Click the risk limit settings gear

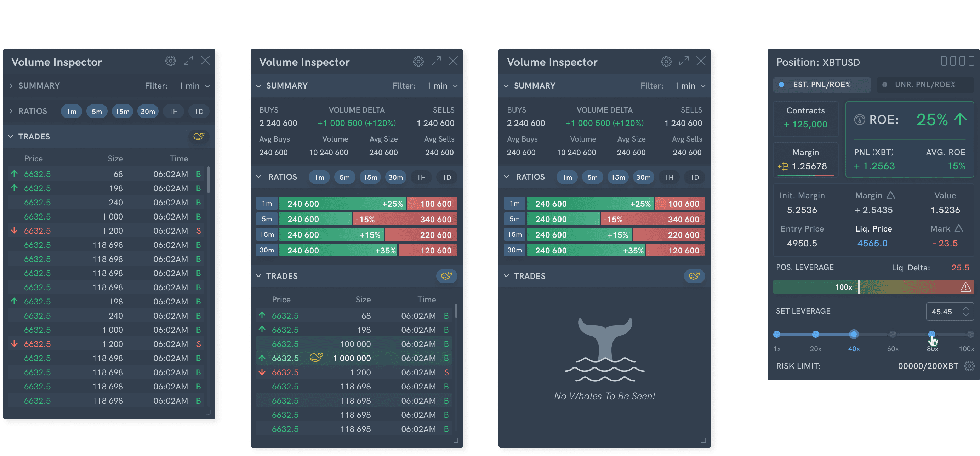pyautogui.click(x=969, y=366)
